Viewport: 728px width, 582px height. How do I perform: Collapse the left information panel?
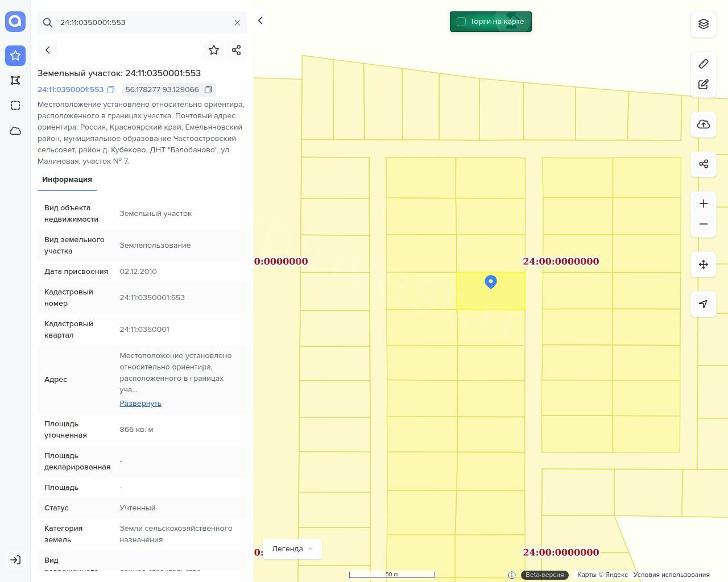tap(260, 20)
